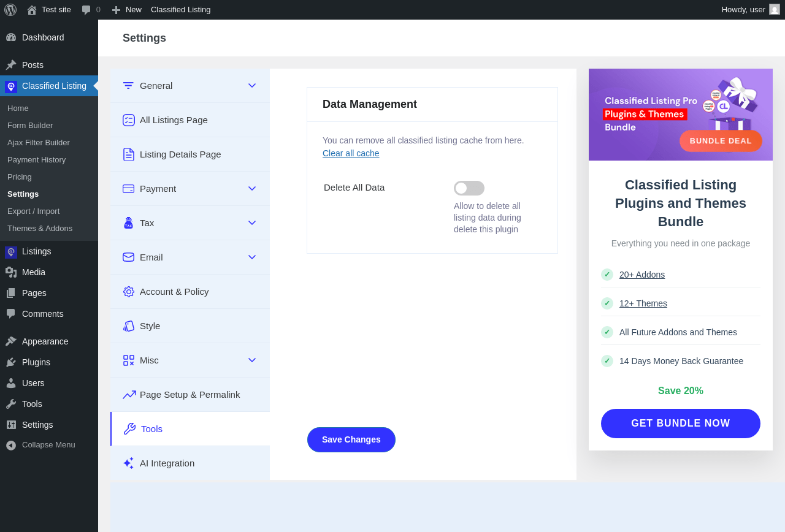Click the Appearance paintbrush icon
This screenshot has width=785, height=532.
click(11, 341)
